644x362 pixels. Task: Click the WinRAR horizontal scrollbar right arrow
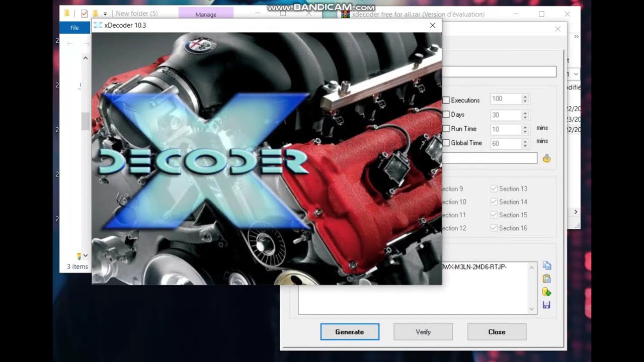point(576,212)
